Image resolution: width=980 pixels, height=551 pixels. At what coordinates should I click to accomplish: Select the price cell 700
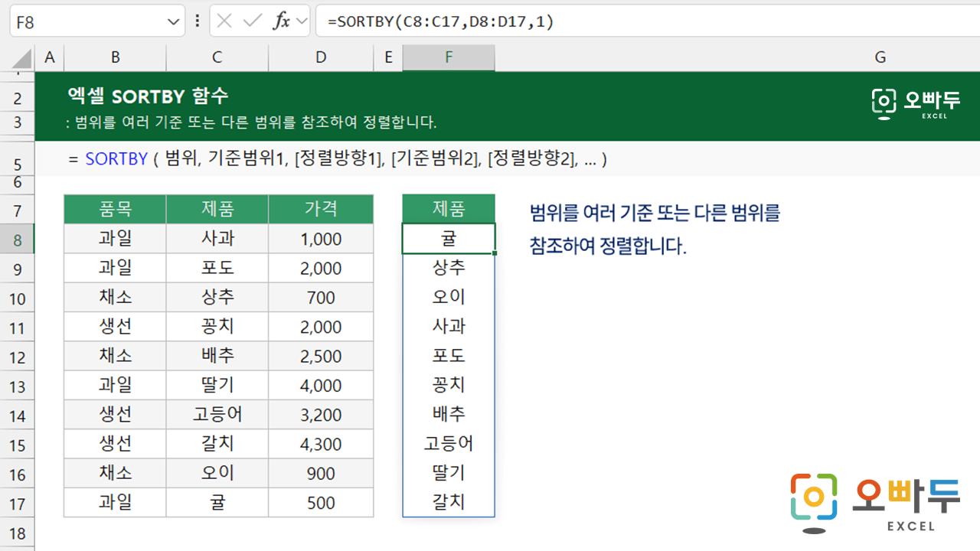(x=321, y=298)
